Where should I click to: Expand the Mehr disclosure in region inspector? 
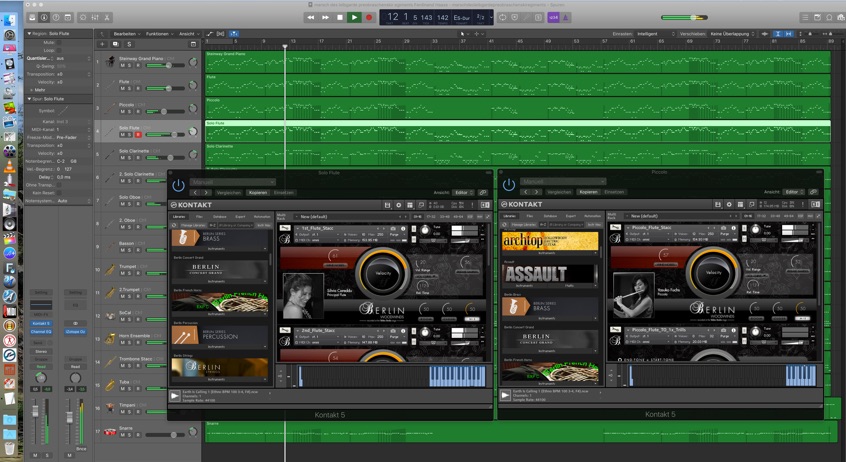32,90
